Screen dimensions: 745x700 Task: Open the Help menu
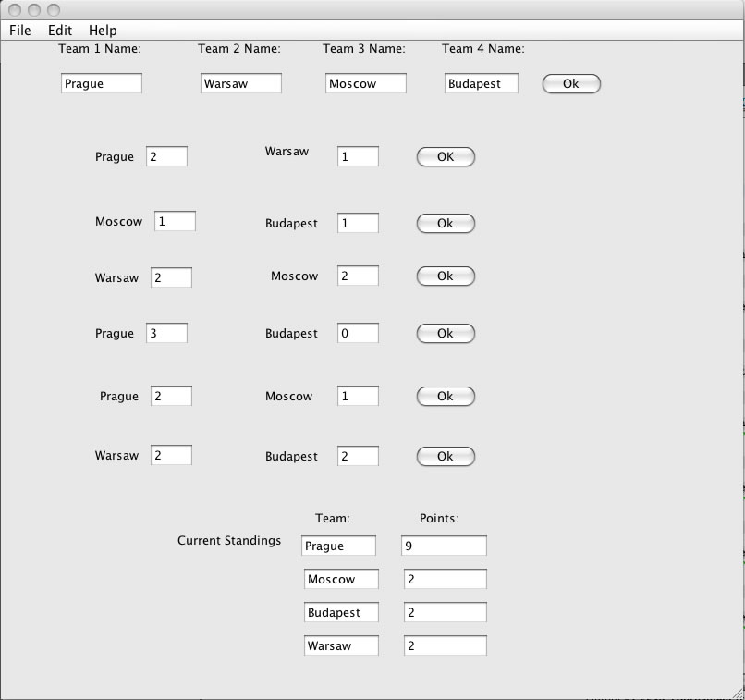[103, 31]
